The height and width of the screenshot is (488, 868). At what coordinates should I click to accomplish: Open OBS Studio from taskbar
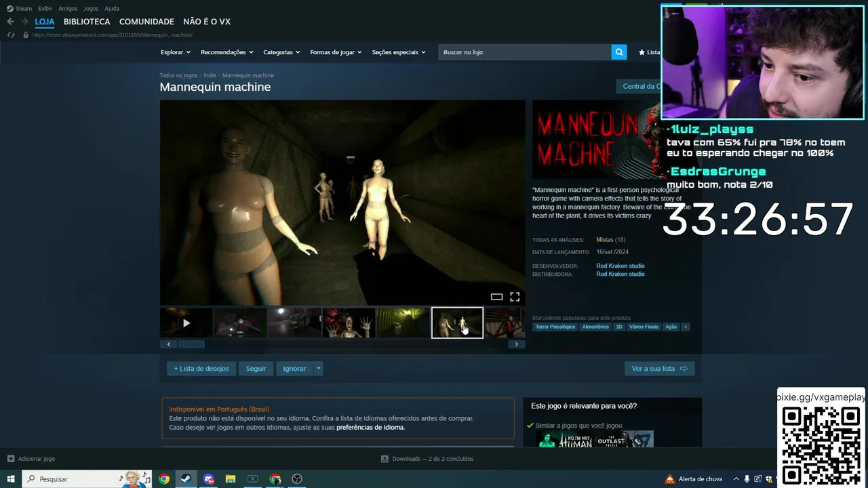point(297,479)
